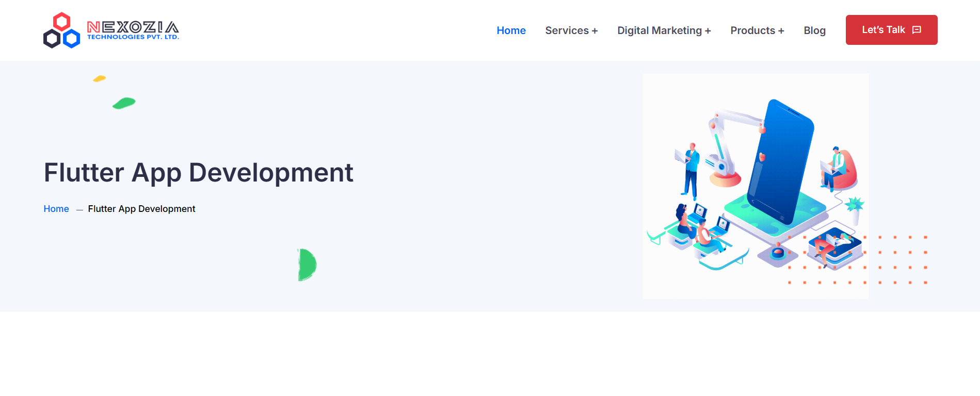Expand the Services plus sign
980x396 pixels.
coord(595,31)
